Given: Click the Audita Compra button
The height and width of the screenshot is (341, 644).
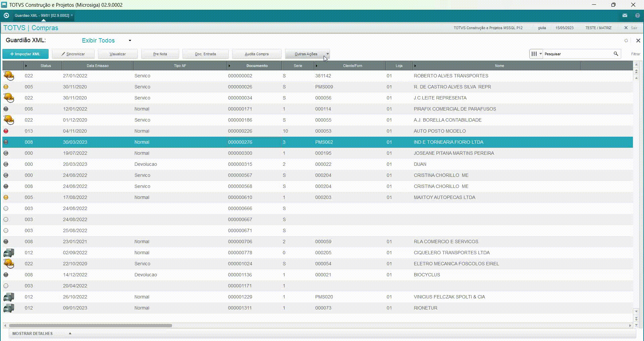Looking at the screenshot, I should (x=257, y=54).
